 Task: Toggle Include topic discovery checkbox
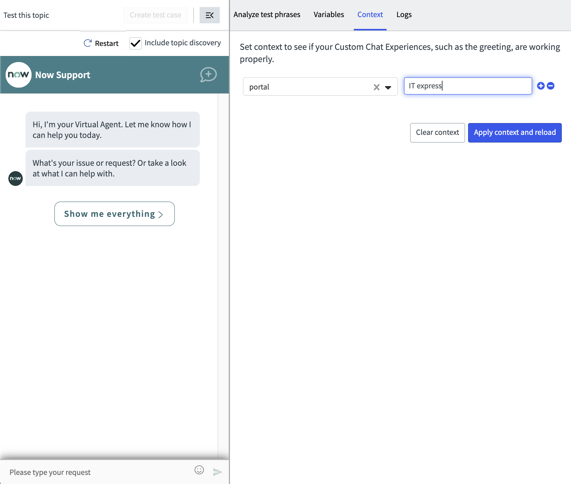[135, 43]
